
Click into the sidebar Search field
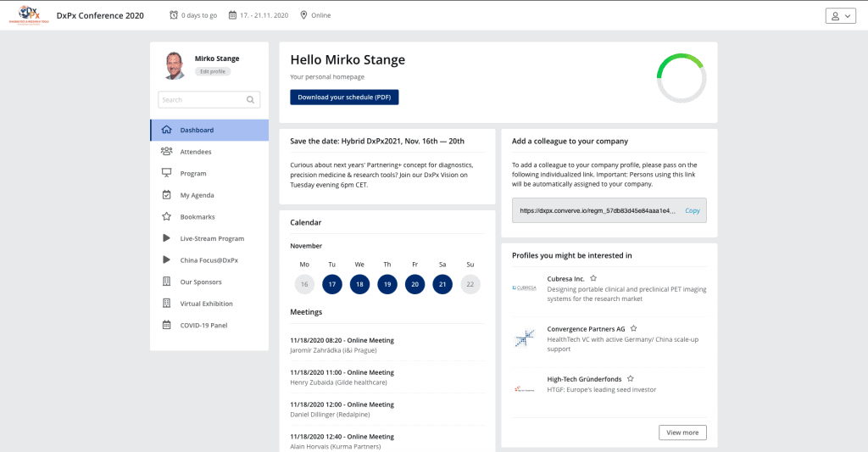point(202,100)
